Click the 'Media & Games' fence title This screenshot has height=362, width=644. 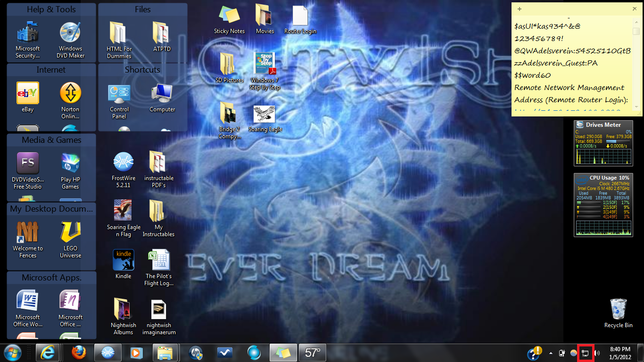(x=51, y=140)
